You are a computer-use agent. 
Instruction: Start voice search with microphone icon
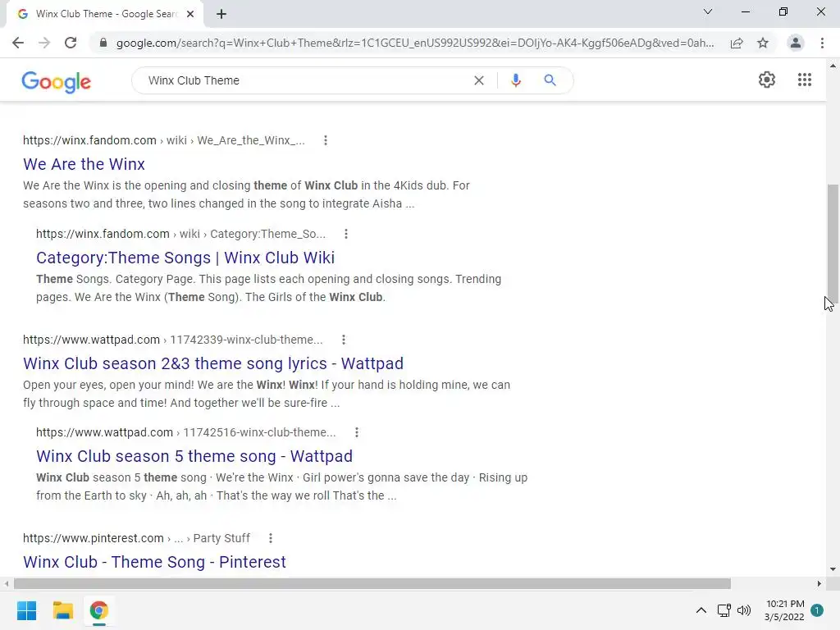click(515, 80)
